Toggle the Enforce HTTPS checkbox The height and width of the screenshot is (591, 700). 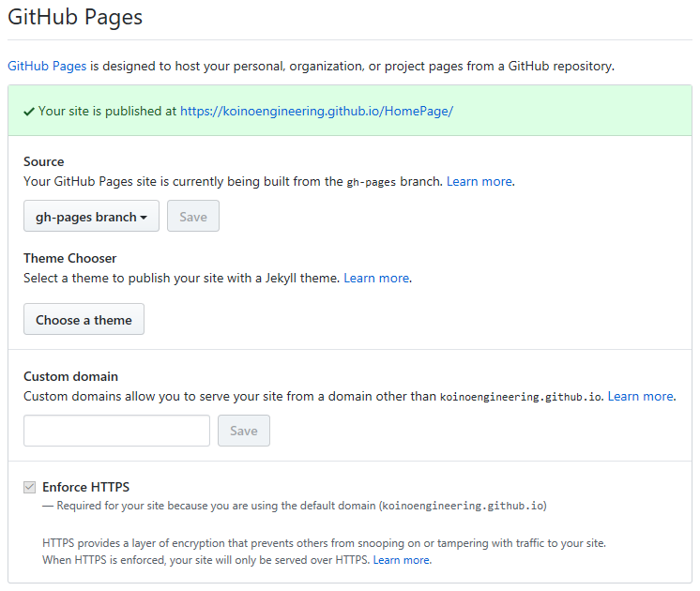(29, 487)
